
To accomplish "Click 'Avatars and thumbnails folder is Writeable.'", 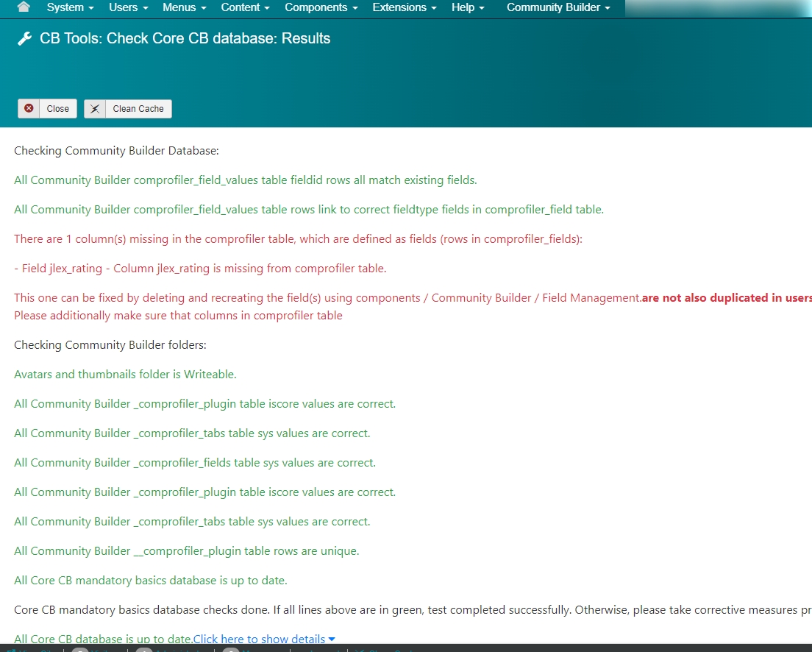I will pyautogui.click(x=125, y=375).
